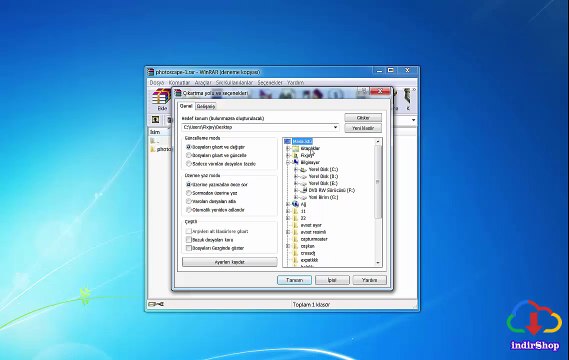Switch to the Gelişmiş tab
The image size is (569, 360).
pos(206,106)
